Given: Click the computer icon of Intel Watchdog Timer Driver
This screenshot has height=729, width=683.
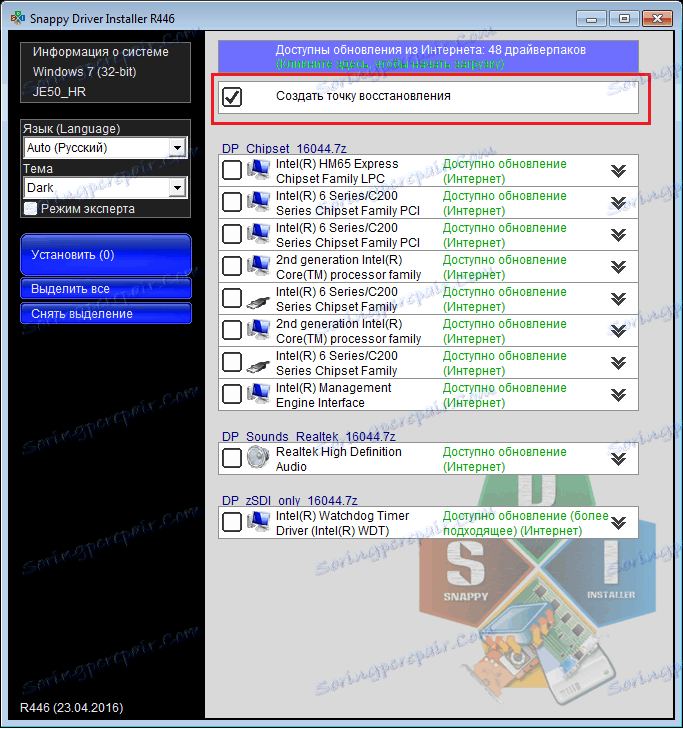Looking at the screenshot, I should click(x=259, y=522).
